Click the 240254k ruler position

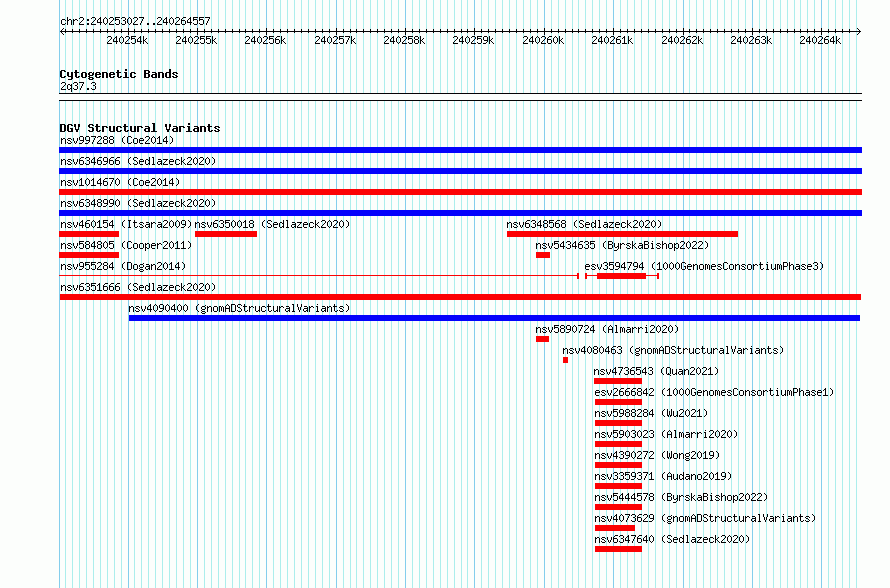(x=127, y=40)
